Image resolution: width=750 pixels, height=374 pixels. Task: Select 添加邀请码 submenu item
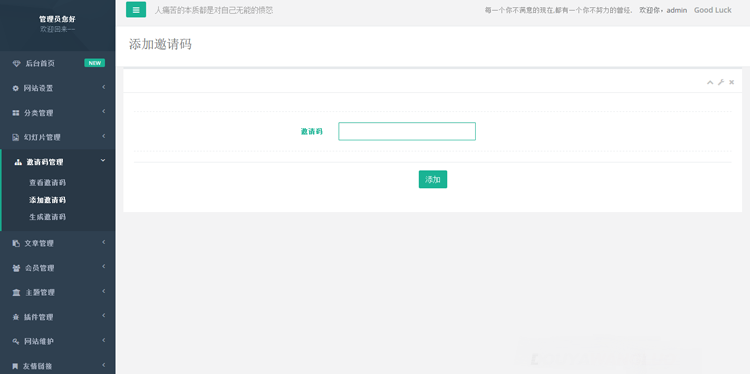click(x=47, y=200)
